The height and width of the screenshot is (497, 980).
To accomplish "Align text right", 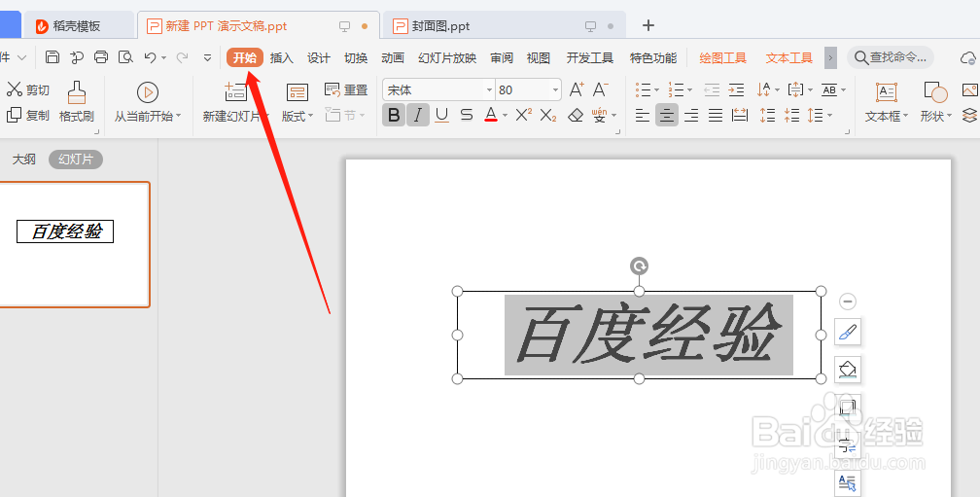I will point(691,115).
